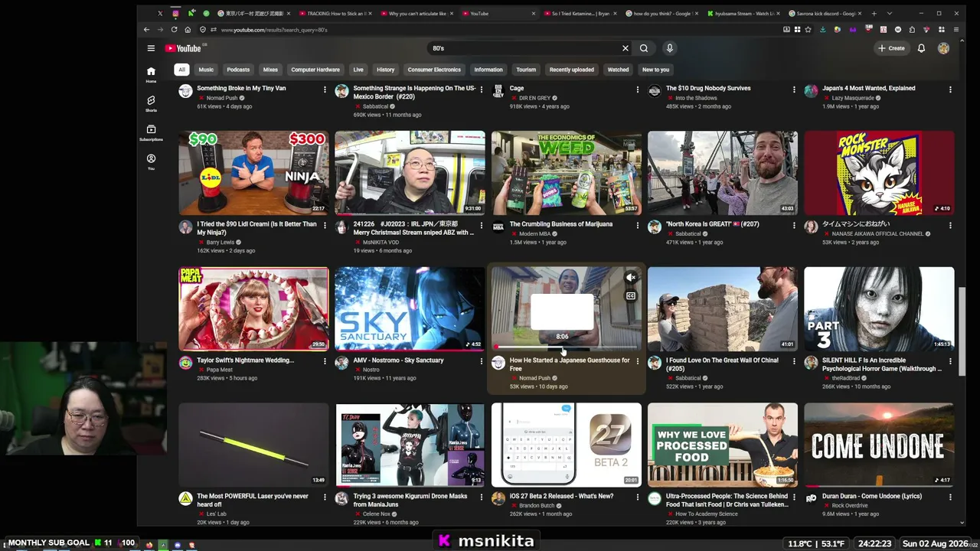Open options for Taylor Swift's Nightmare Wedding
Image resolution: width=980 pixels, height=551 pixels.
[x=325, y=361]
